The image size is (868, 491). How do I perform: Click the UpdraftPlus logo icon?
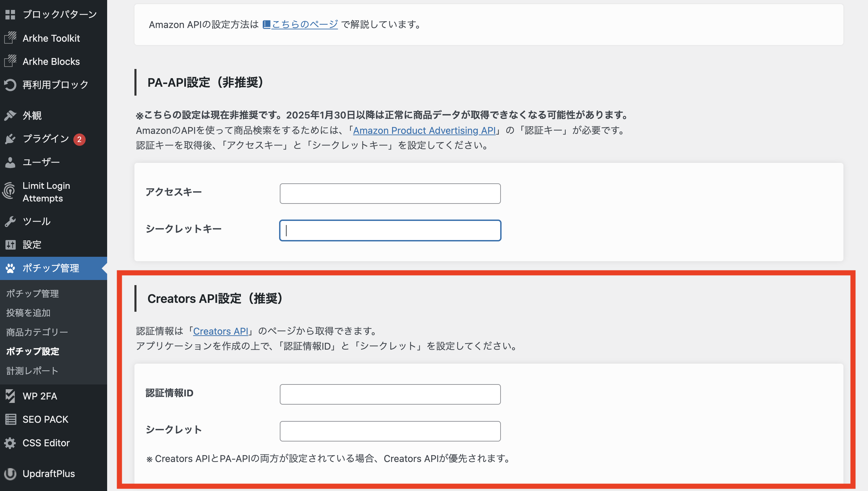tap(10, 474)
